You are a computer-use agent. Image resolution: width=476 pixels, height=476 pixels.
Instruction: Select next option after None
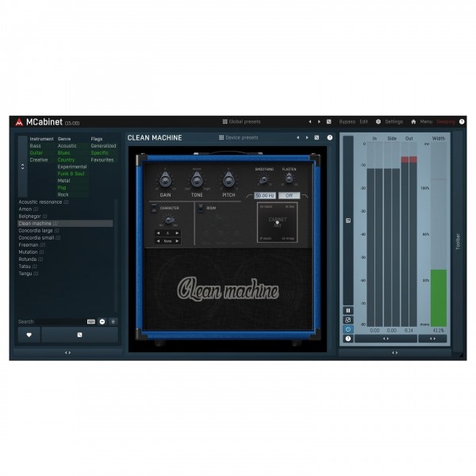click(177, 241)
